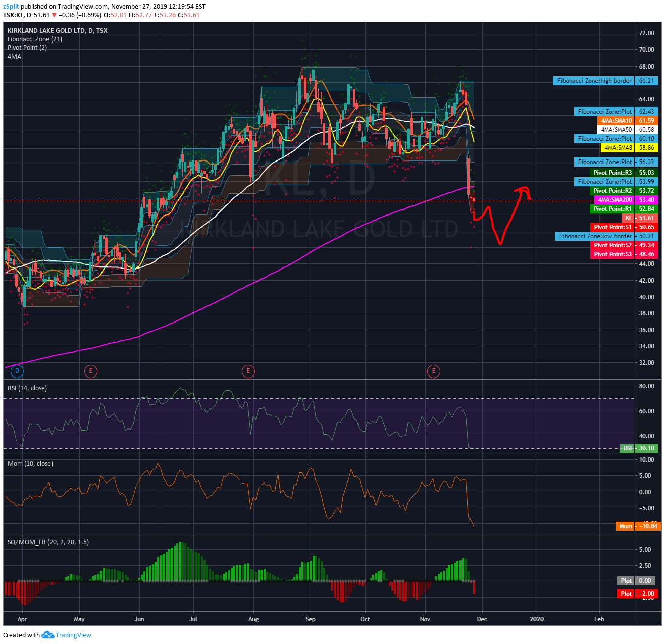The width and height of the screenshot is (665, 644).
Task: Click the SQZMOM_LB (20, 2, 20, 1.5) label
Action: click(x=48, y=542)
